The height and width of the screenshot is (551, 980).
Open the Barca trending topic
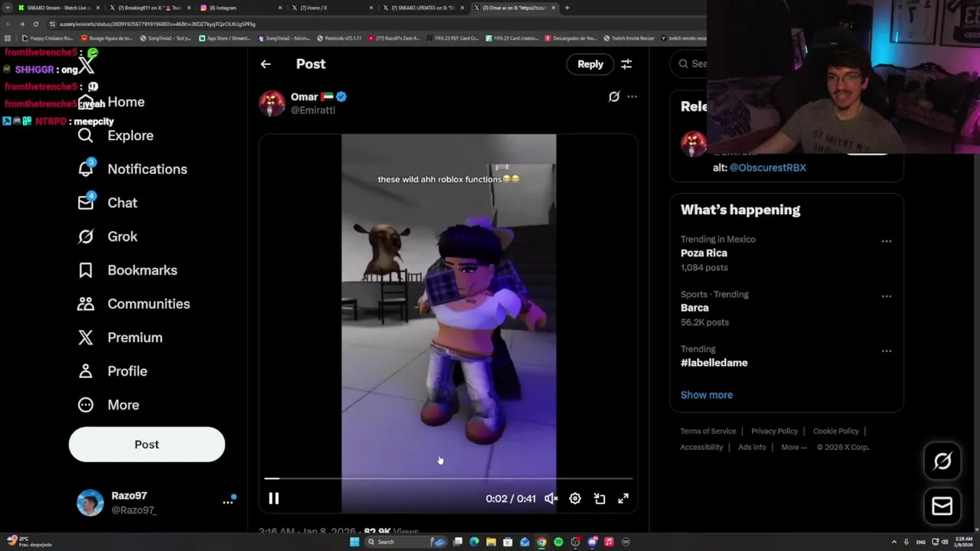(x=786, y=308)
